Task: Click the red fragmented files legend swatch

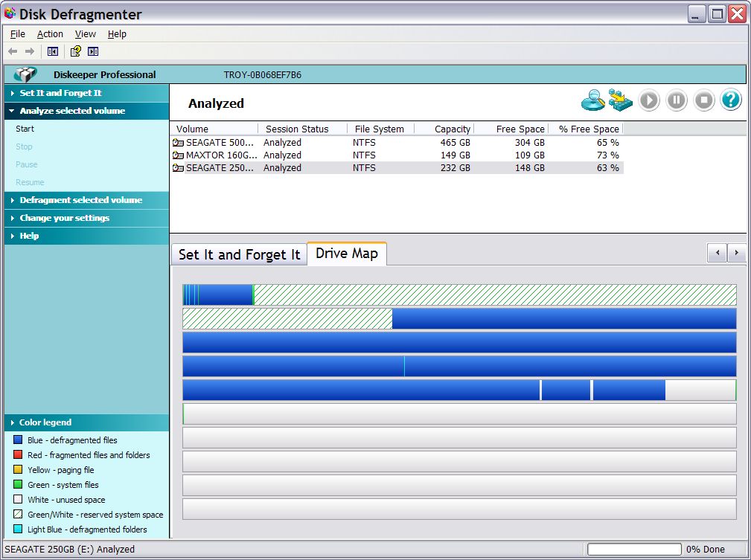Action: tap(18, 455)
